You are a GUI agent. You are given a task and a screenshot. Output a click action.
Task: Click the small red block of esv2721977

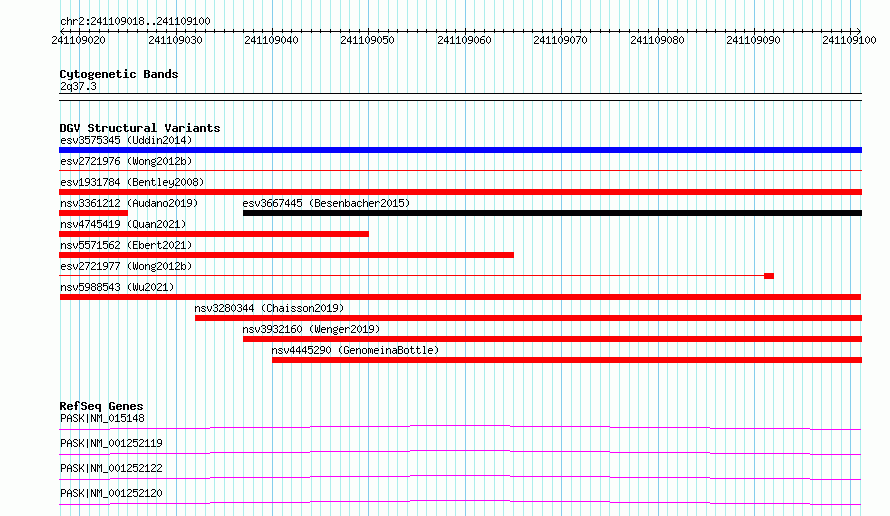769,276
